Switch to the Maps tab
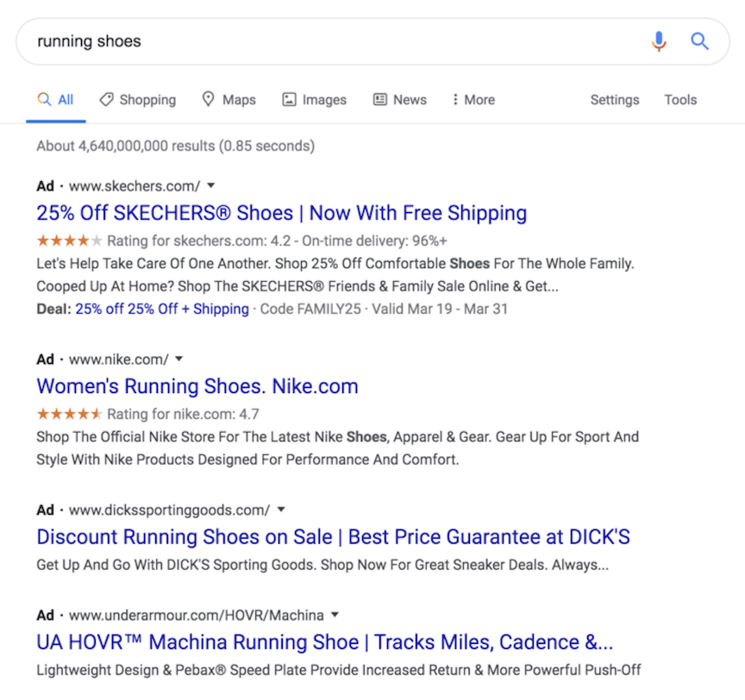Screen dimensions: 745x700 (229, 100)
